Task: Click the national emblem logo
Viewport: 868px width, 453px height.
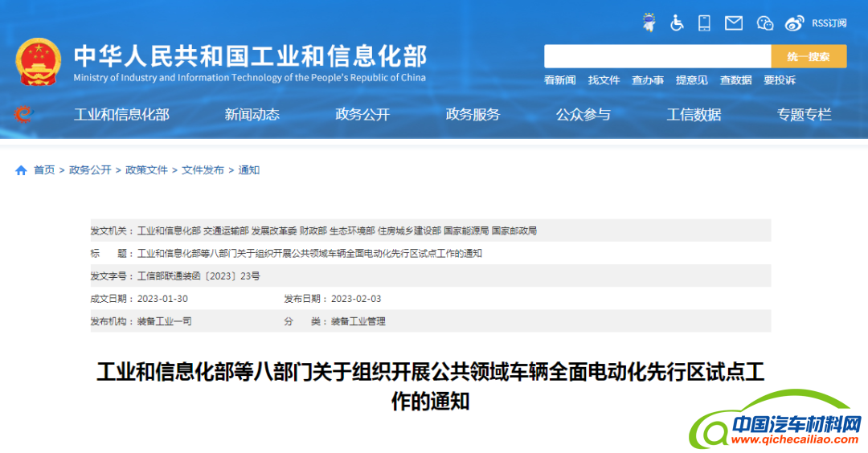Action: pos(38,62)
